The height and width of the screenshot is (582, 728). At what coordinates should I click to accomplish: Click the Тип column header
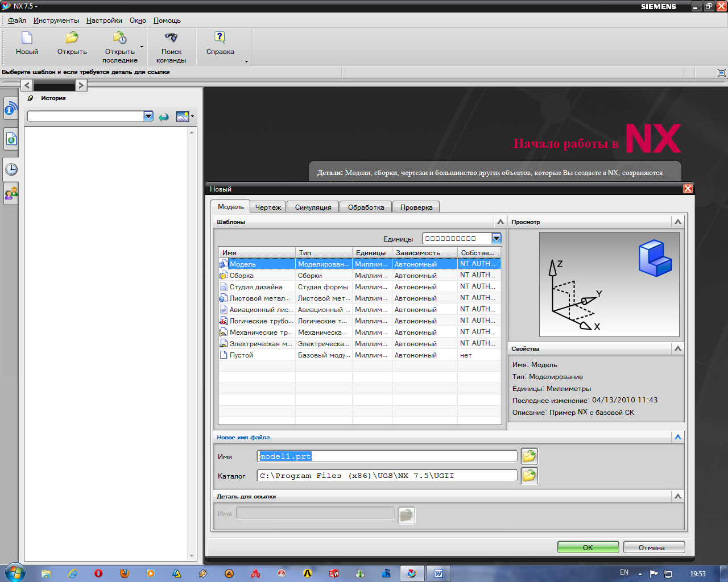[324, 252]
